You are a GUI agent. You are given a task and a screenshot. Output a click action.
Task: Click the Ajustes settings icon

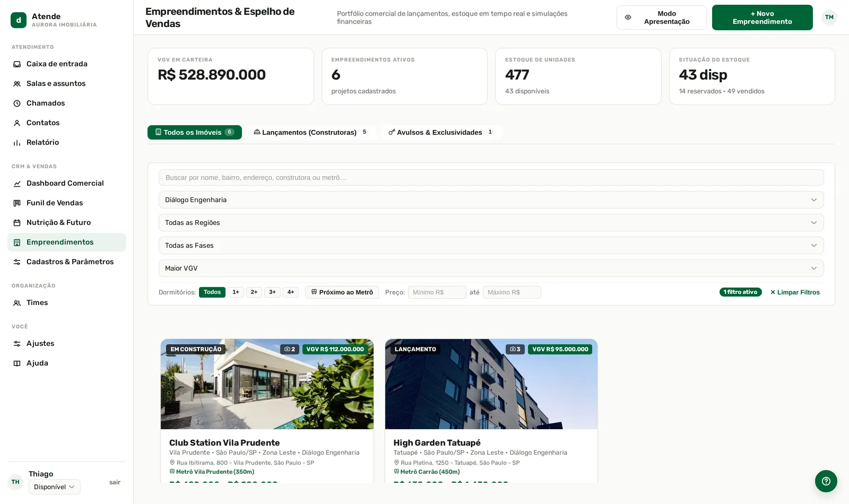click(17, 344)
